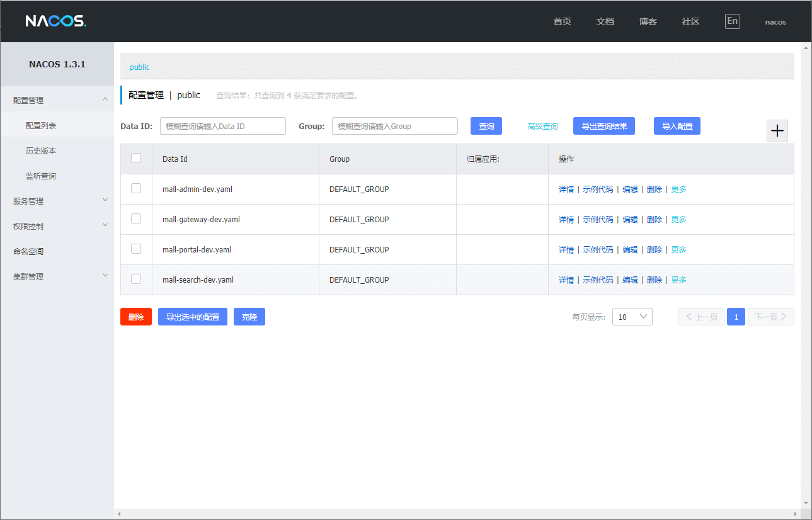
Task: Check the mall-gateway-dev.yaml row checkbox
Action: point(136,218)
